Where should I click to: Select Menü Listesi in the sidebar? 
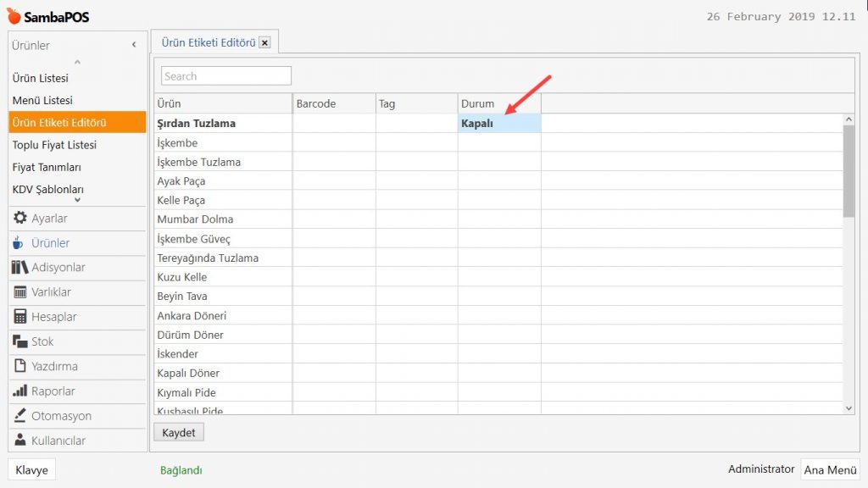42,100
